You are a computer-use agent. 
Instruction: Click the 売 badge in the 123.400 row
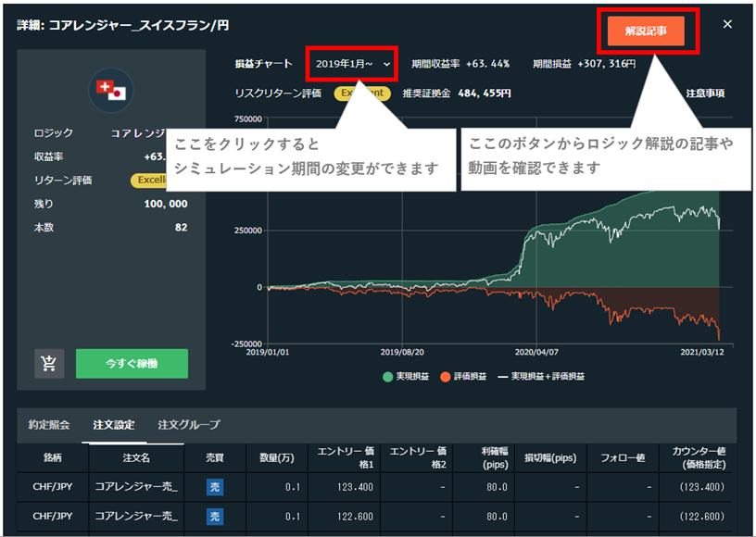[215, 487]
